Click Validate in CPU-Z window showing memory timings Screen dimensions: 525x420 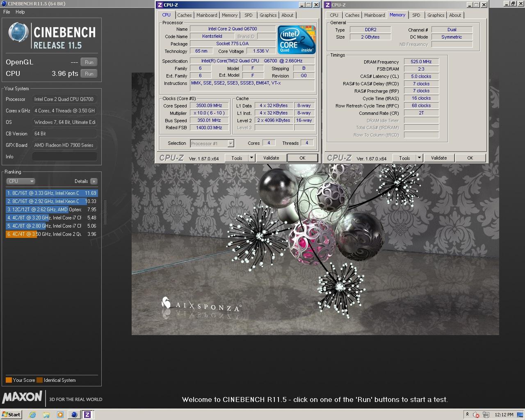[x=439, y=158]
